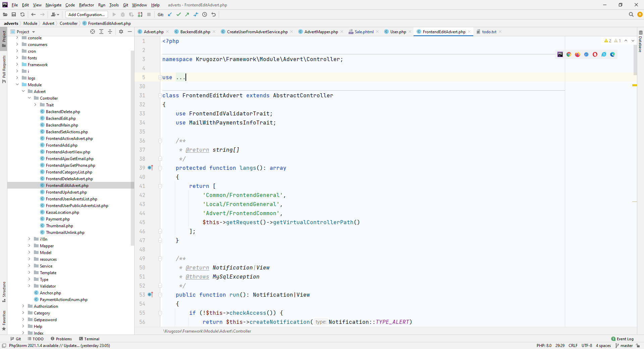Click the Git rollback icon

pos(214,14)
